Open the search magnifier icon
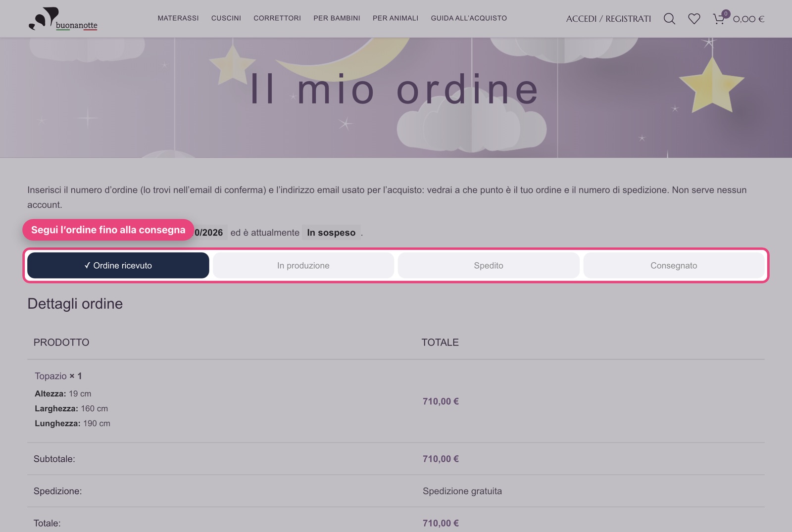792x532 pixels. coord(669,19)
